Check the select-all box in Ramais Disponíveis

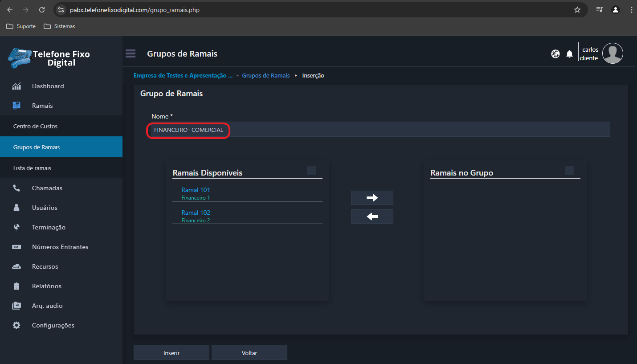click(x=311, y=170)
